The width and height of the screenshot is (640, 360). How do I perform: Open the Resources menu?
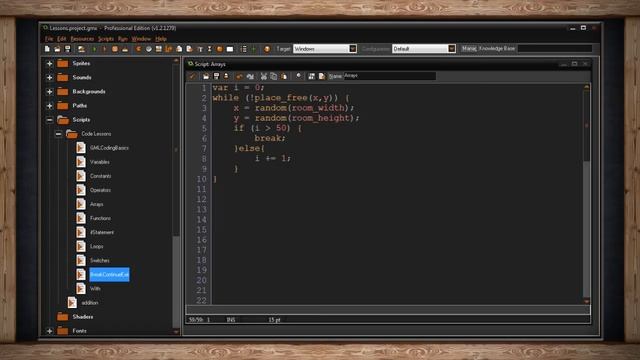(82, 39)
